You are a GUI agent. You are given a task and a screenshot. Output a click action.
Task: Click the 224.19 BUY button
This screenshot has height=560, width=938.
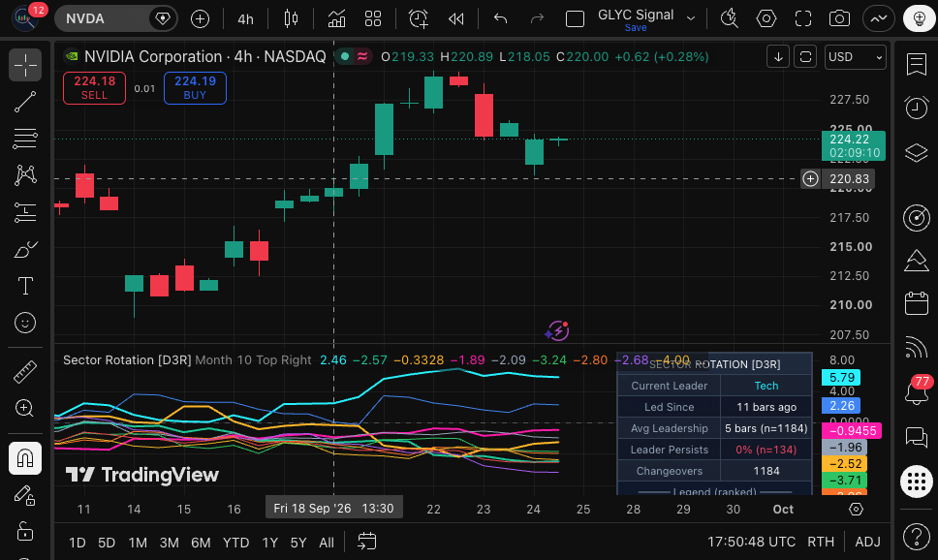click(x=195, y=88)
